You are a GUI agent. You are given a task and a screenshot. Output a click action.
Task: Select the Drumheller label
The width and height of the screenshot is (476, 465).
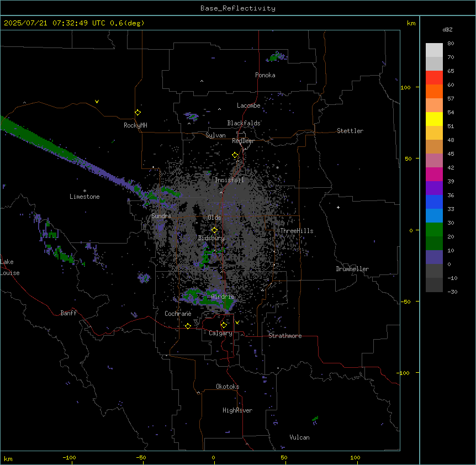pos(352,269)
